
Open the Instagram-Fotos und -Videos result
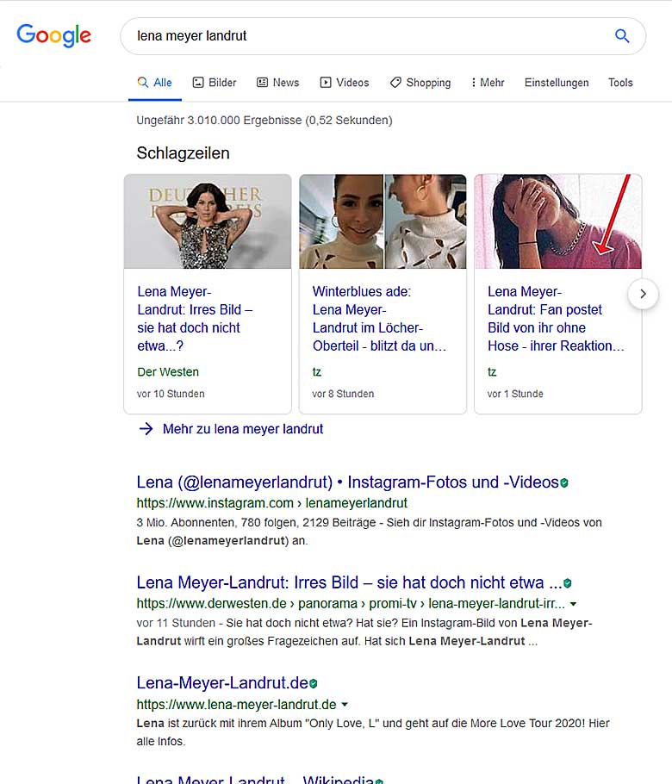(x=347, y=482)
